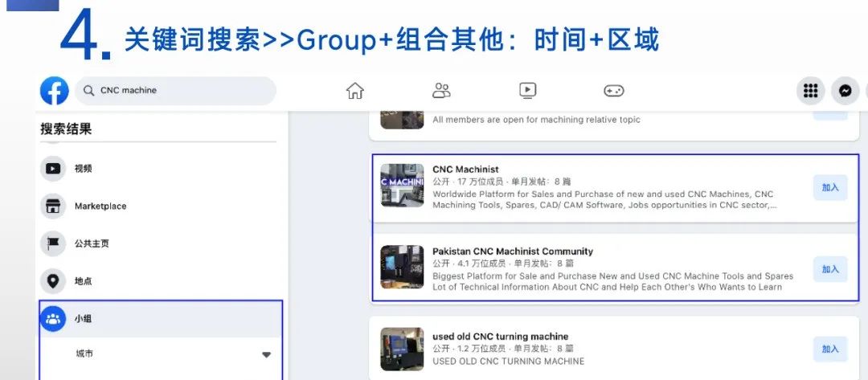Click 'All members are open for machining' text
Image resolution: width=868 pixels, height=380 pixels.
click(x=536, y=120)
